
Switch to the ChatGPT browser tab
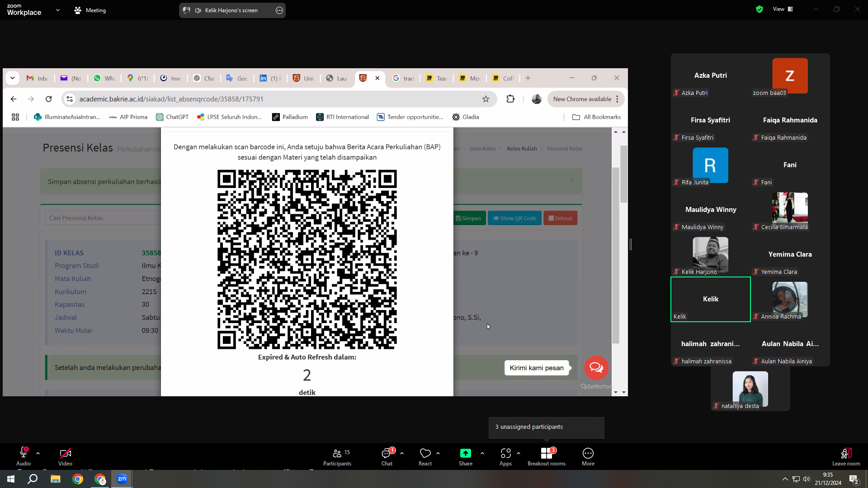204,78
